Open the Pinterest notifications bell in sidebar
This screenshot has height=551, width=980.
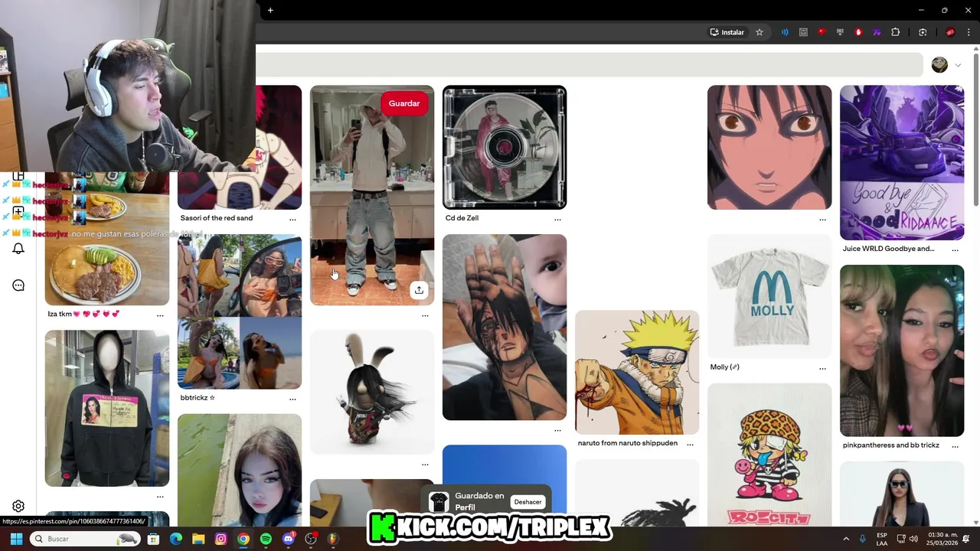18,249
